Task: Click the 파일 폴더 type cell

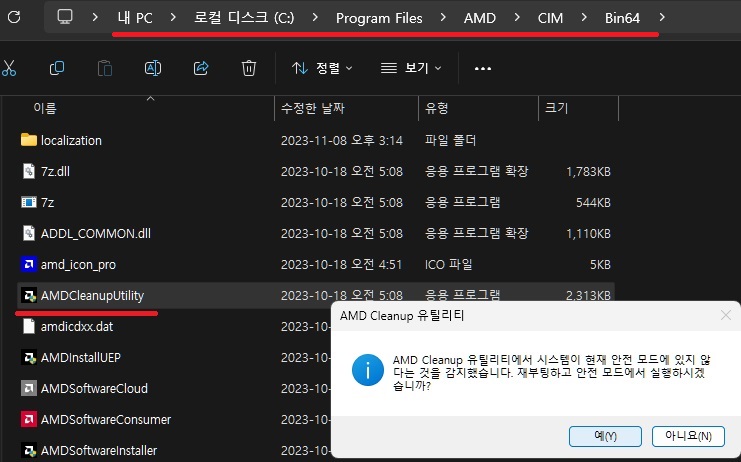Action: (x=450, y=140)
